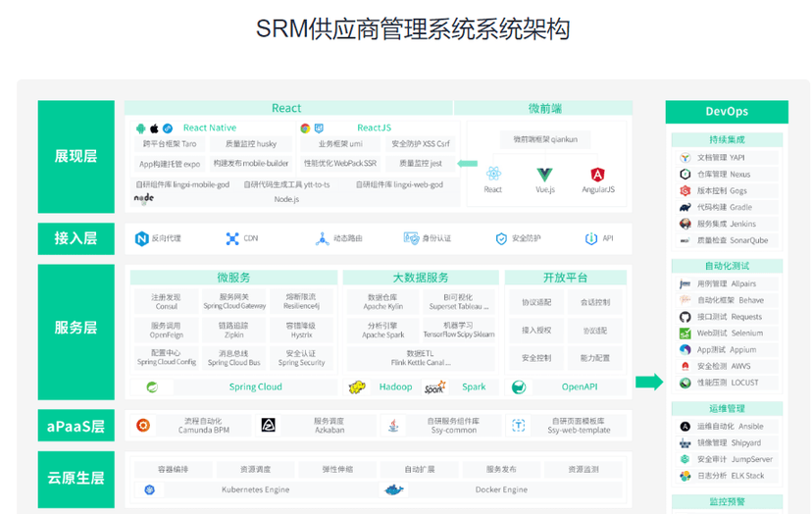Open the React section header
812x514 pixels.
(x=288, y=108)
